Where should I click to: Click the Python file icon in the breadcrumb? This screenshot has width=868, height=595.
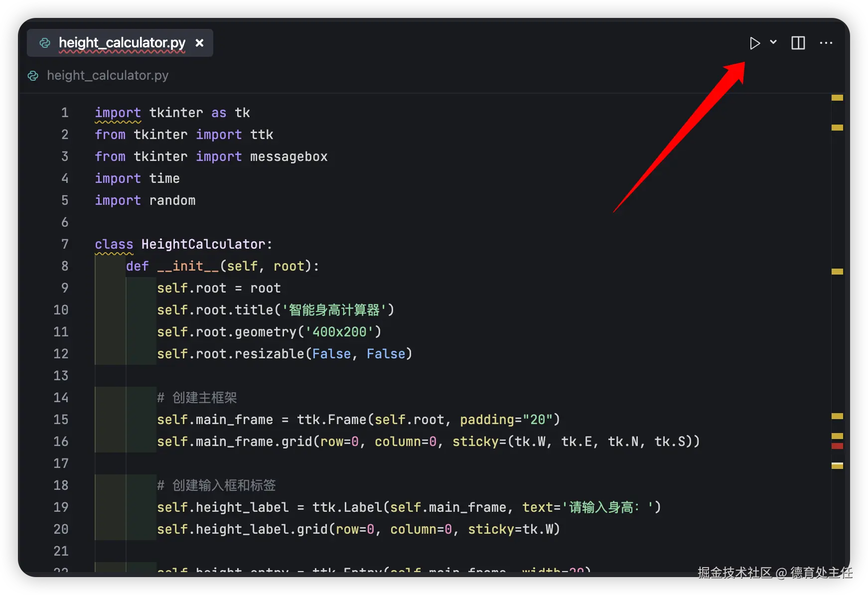(x=33, y=76)
